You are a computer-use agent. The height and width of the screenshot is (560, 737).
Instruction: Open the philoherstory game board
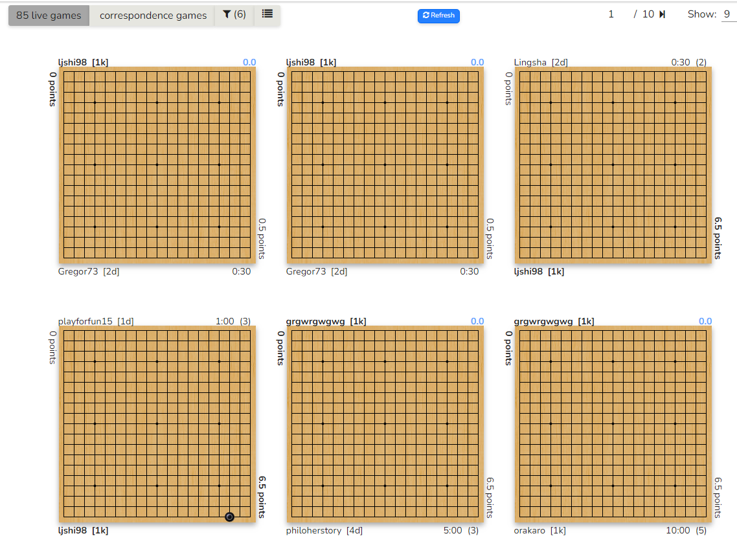pos(385,424)
